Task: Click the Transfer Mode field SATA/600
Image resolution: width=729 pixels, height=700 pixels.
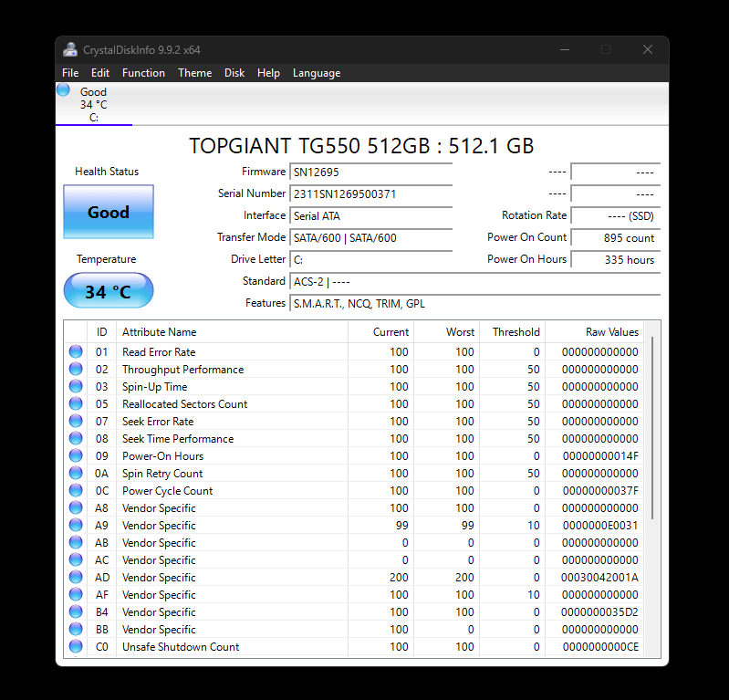Action: pyautogui.click(x=371, y=237)
